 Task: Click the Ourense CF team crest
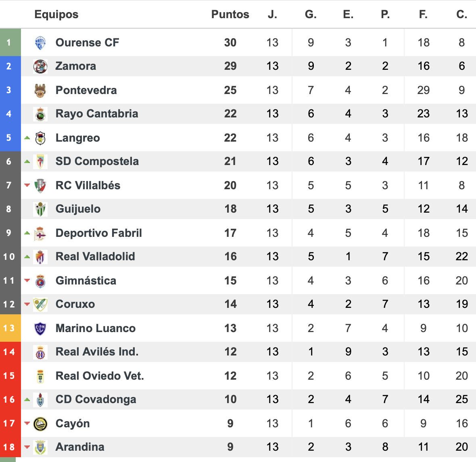point(40,43)
